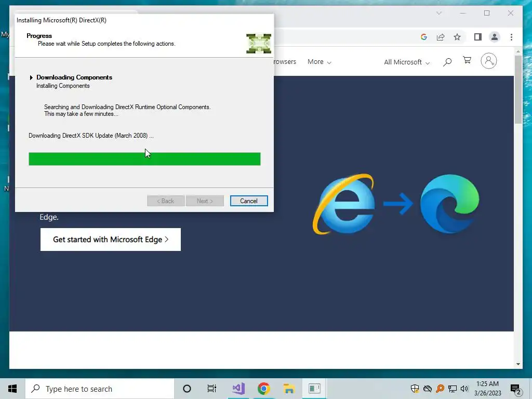Screen dimensions: 532x399
Task: Open Chrome three-dot menu
Action: coord(511,37)
